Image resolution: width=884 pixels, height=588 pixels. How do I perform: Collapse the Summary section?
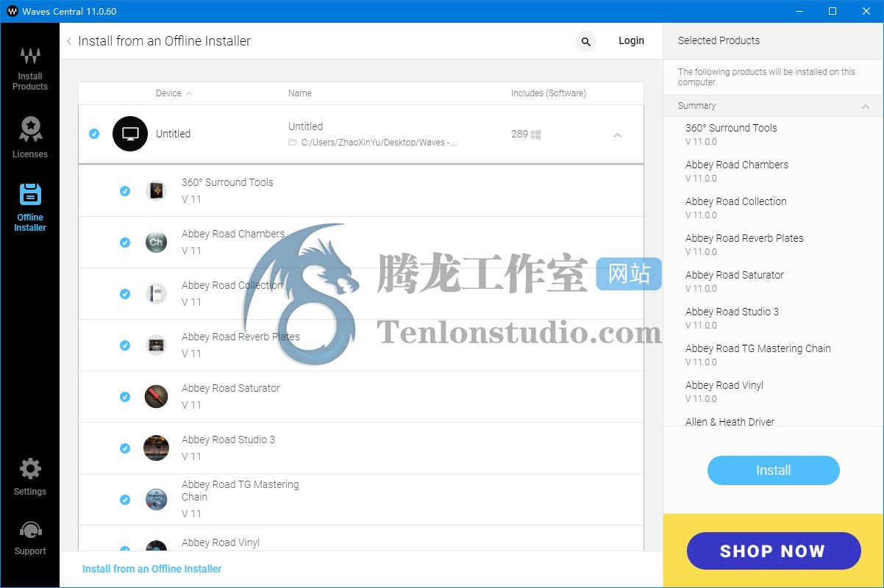click(866, 107)
